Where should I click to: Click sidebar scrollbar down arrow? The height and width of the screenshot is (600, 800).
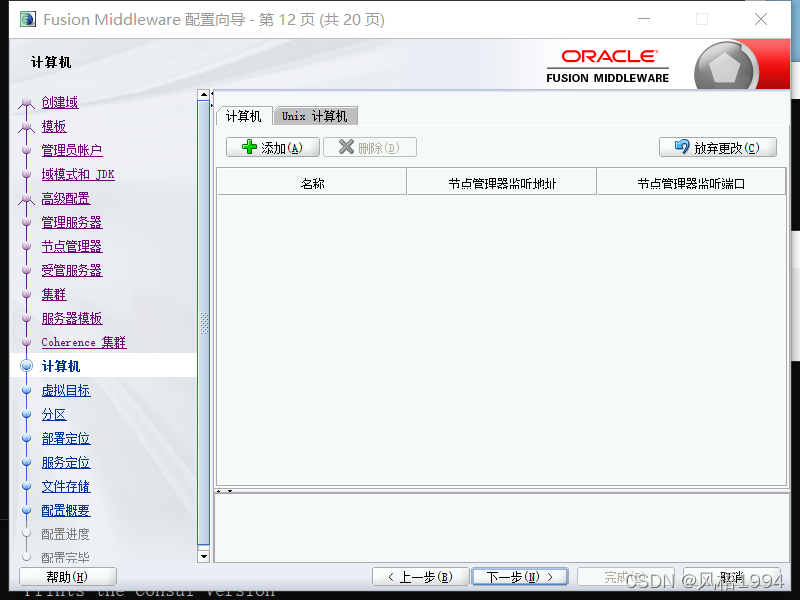pos(204,556)
